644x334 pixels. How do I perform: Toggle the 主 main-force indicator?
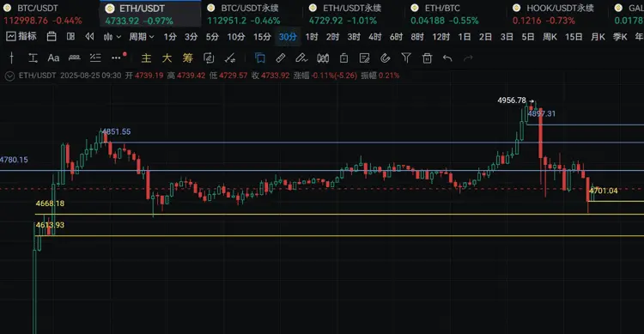pos(146,58)
